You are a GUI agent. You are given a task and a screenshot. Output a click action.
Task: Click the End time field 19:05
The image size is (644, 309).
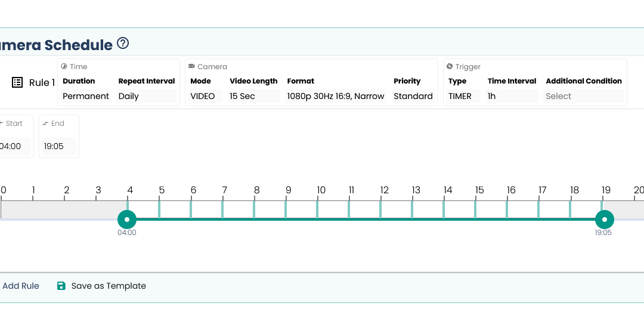point(58,146)
